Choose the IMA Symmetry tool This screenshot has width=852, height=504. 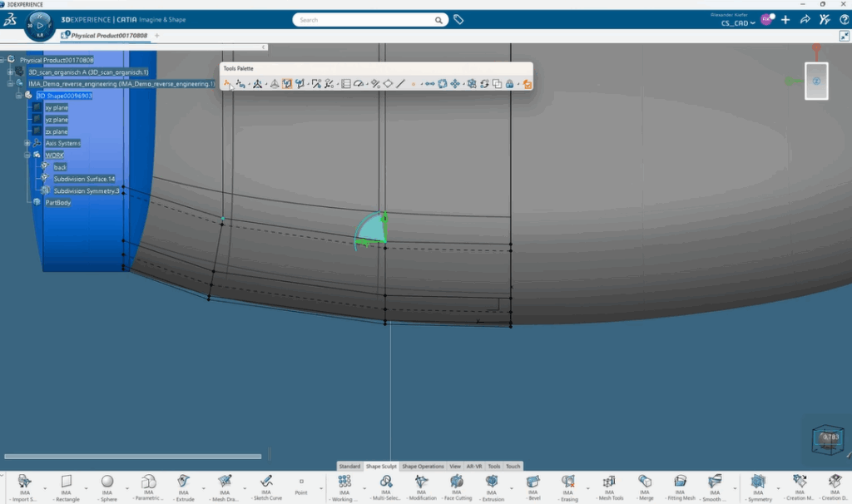pyautogui.click(x=758, y=482)
